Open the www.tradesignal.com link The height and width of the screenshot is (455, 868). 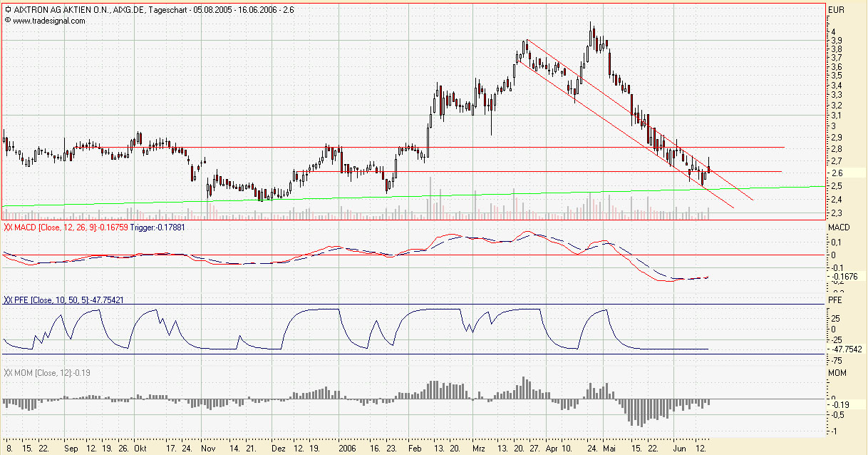click(x=48, y=21)
